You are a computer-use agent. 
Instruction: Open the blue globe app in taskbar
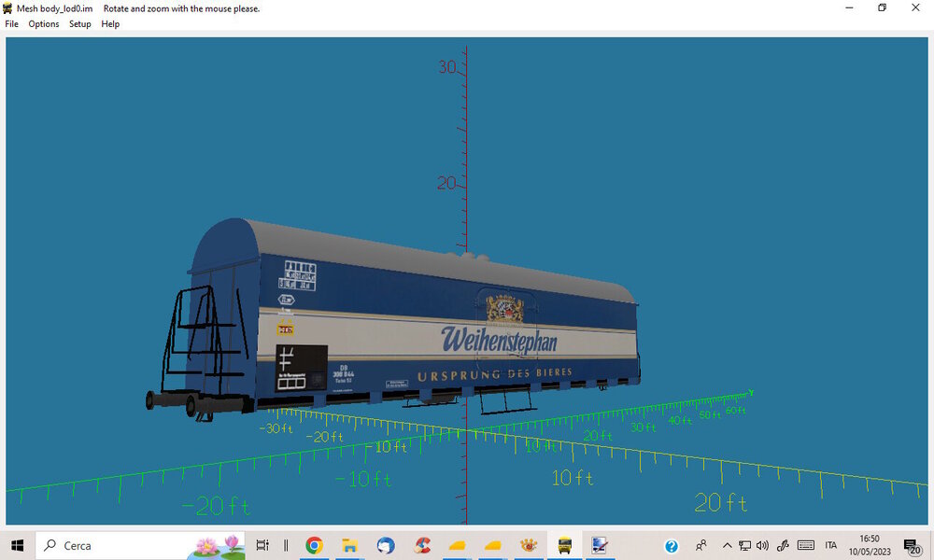click(386, 545)
